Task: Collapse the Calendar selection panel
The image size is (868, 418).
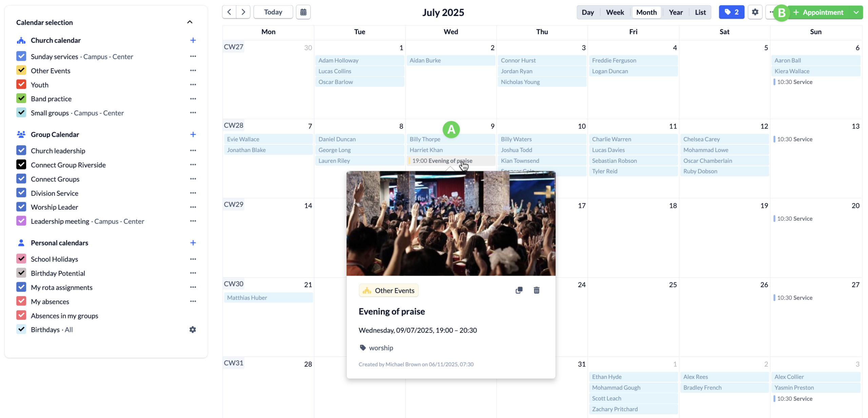Action: tap(190, 22)
